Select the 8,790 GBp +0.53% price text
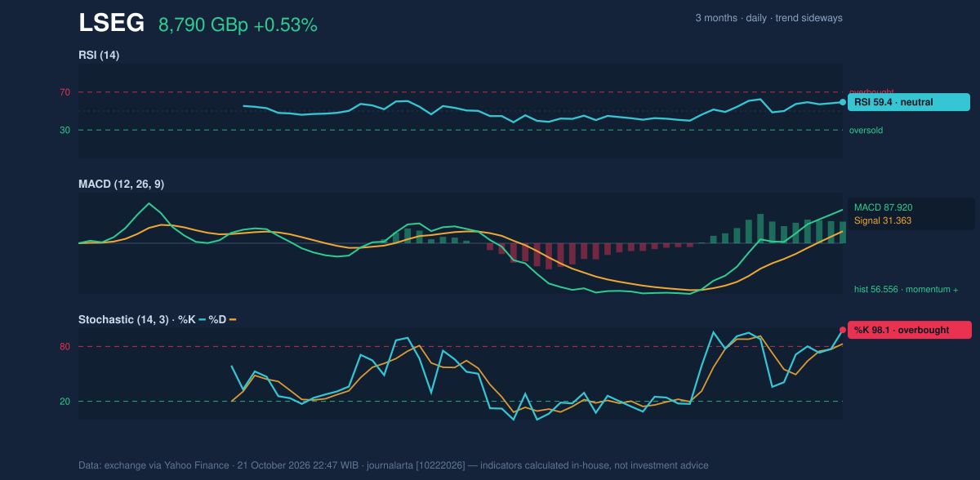980x480 pixels. click(238, 25)
